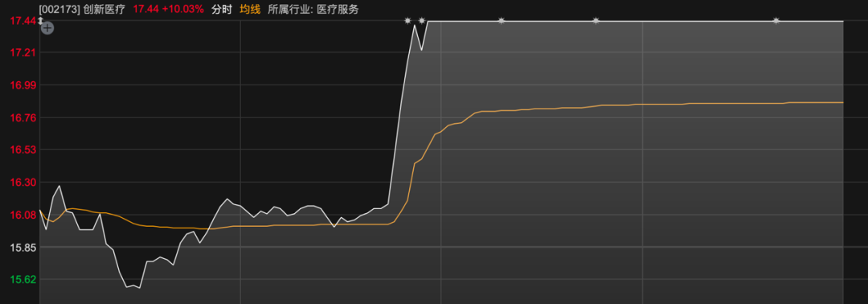Click the last star marker on the price line

coord(776,20)
